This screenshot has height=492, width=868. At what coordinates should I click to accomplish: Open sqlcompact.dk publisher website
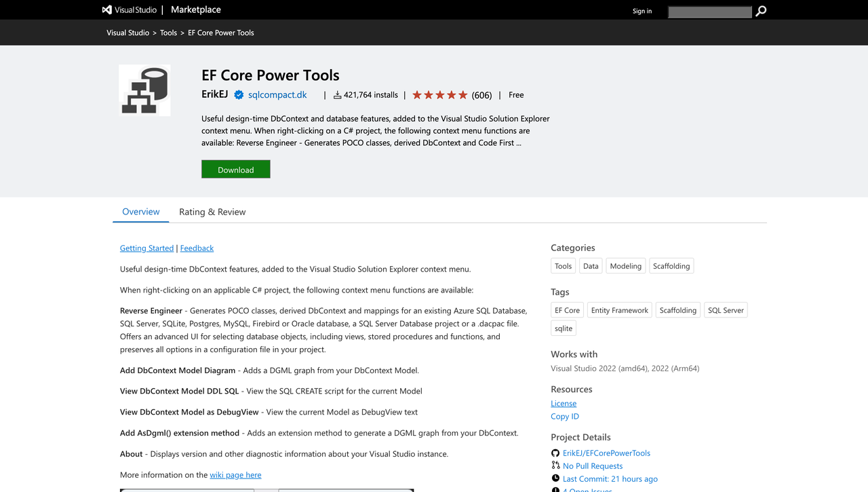(x=277, y=95)
